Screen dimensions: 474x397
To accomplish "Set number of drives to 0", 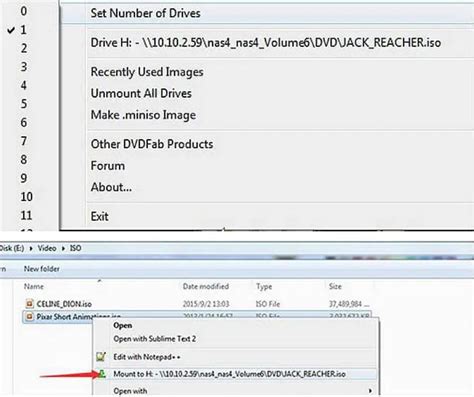I will tap(24, 11).
